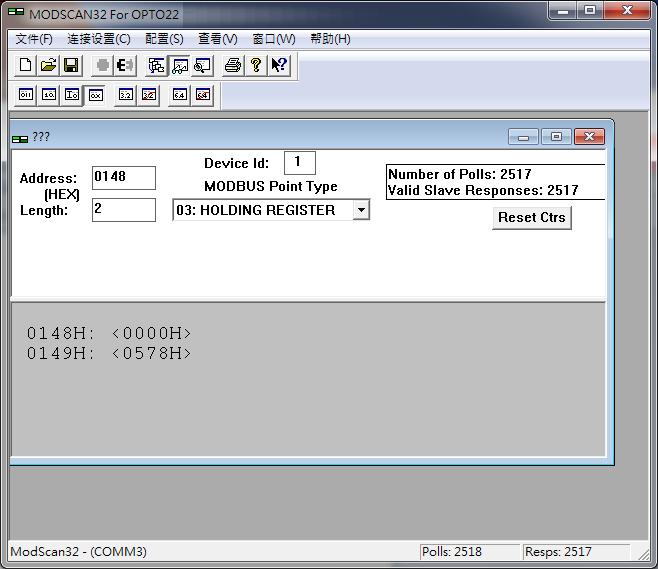Click the ??? child window title icon
The image size is (658, 569).
click(20, 139)
